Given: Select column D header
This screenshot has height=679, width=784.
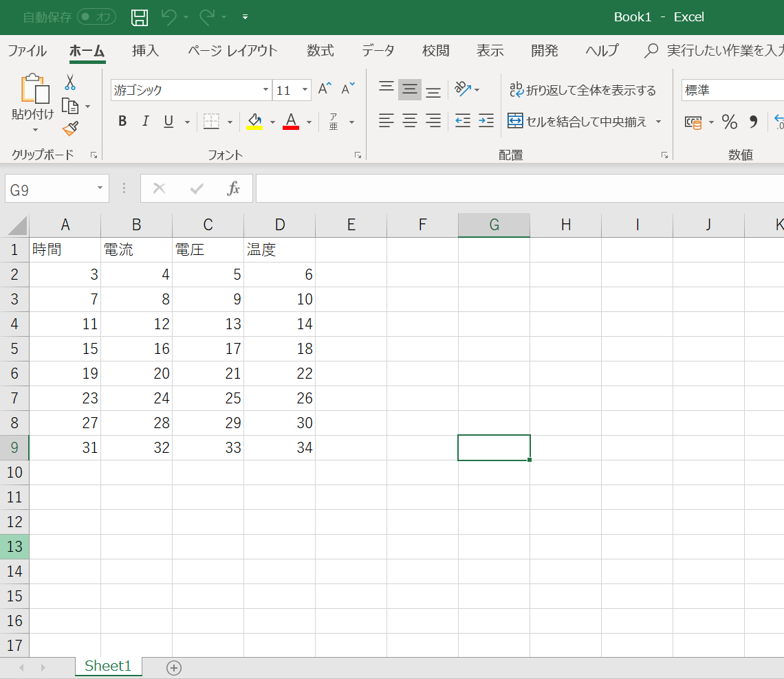Looking at the screenshot, I should click(279, 225).
